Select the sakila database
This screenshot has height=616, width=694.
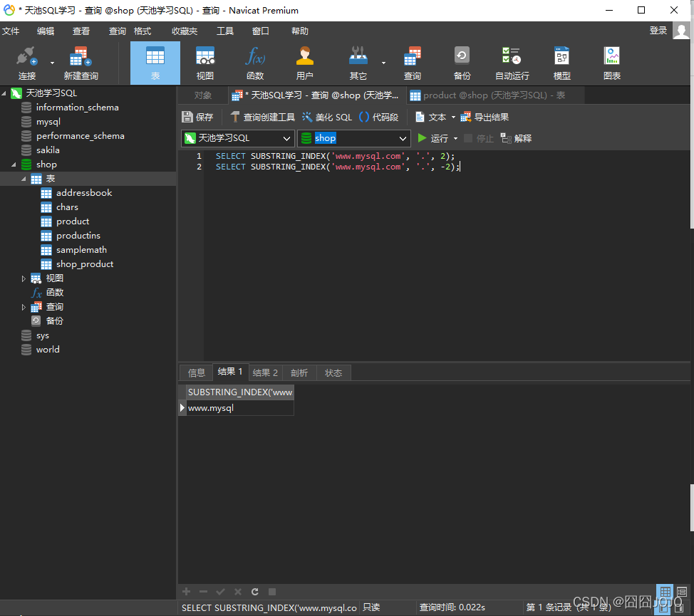pos(48,150)
